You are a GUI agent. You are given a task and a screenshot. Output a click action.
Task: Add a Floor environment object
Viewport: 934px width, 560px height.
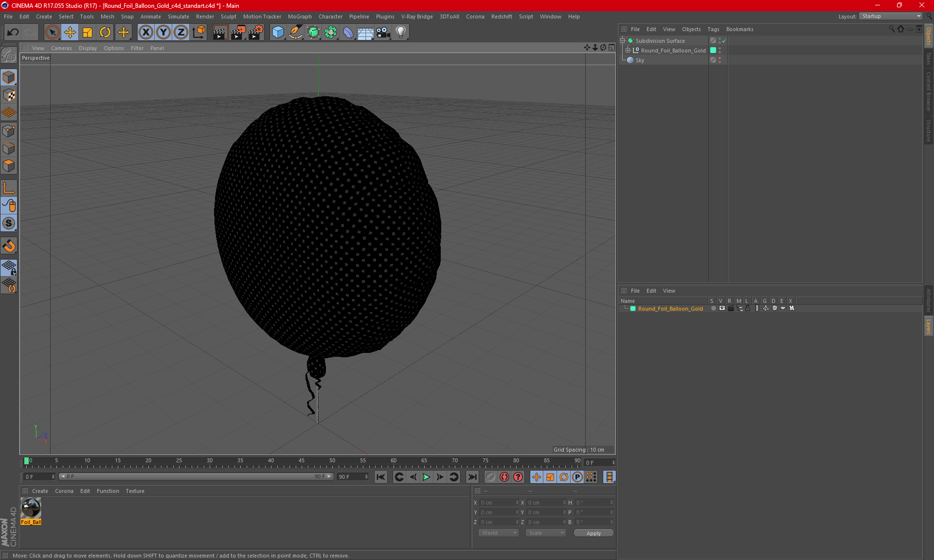[x=365, y=33]
